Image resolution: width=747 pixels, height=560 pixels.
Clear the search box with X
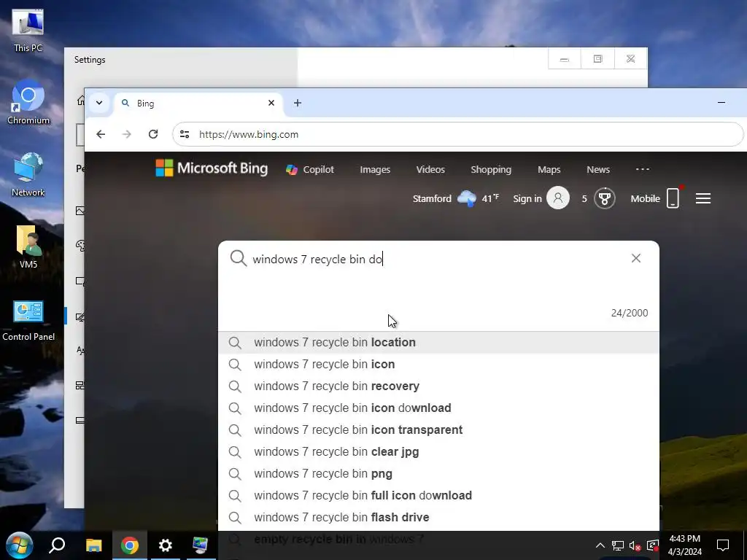tap(635, 258)
